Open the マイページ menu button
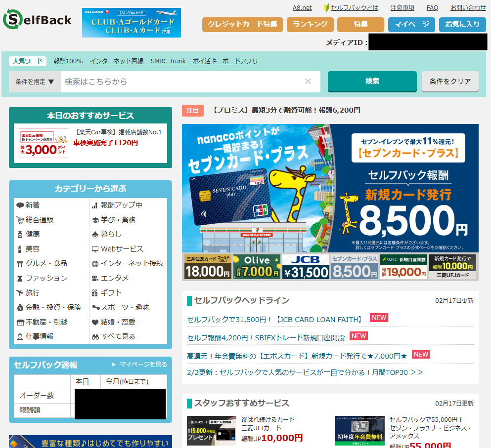491x448 pixels. pyautogui.click(x=411, y=24)
